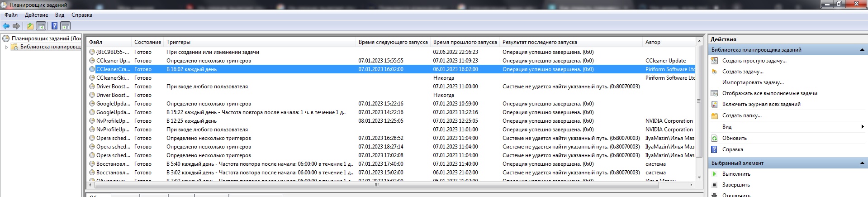868x197 pixels.
Task: Click the Help icon in Actions pane
Action: (x=715, y=149)
